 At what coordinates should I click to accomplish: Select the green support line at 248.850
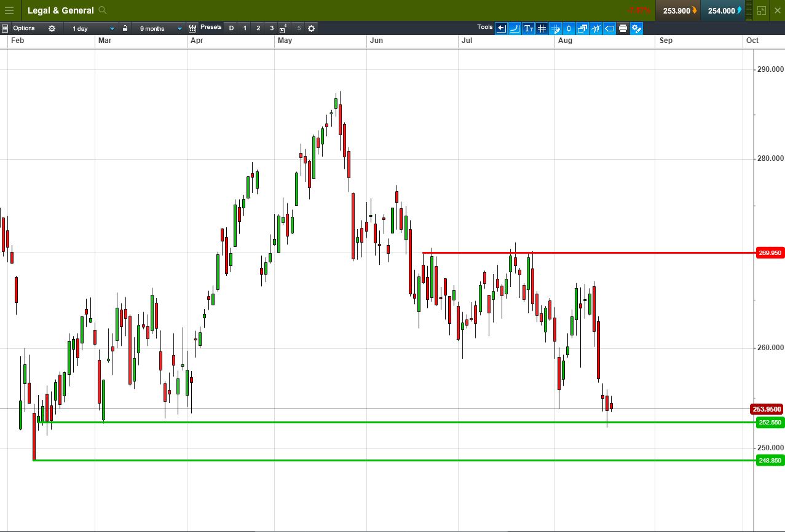pos(393,460)
